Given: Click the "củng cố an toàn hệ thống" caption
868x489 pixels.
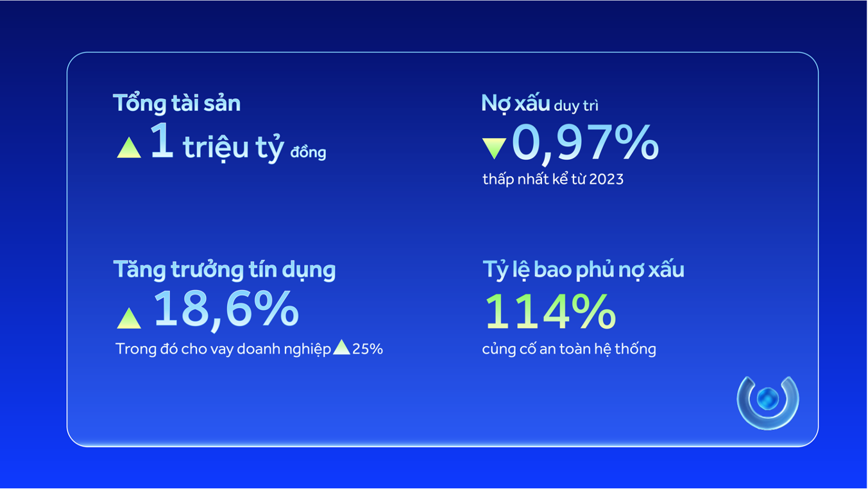Looking at the screenshot, I should coord(569,349).
